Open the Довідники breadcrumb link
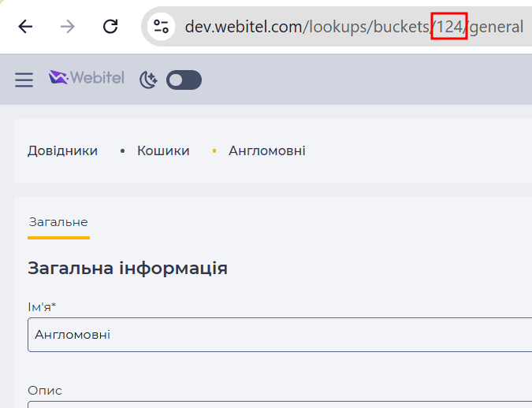The image size is (532, 408). pyautogui.click(x=62, y=151)
